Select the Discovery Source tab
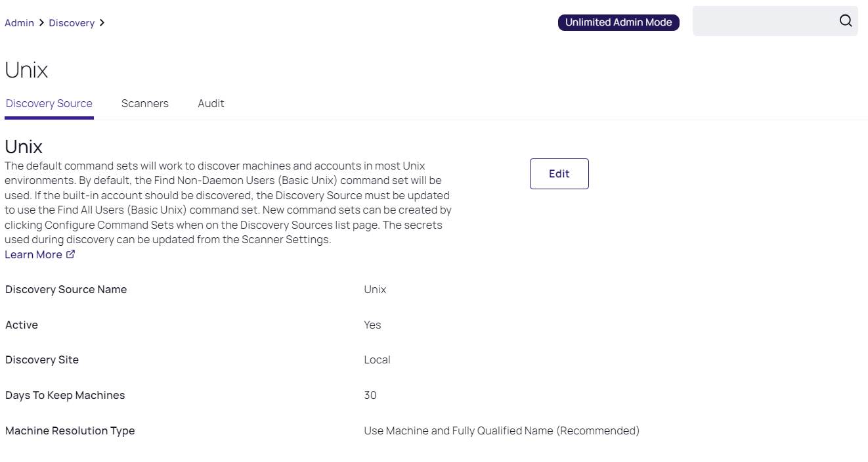Image resolution: width=868 pixels, height=462 pixels. point(49,104)
